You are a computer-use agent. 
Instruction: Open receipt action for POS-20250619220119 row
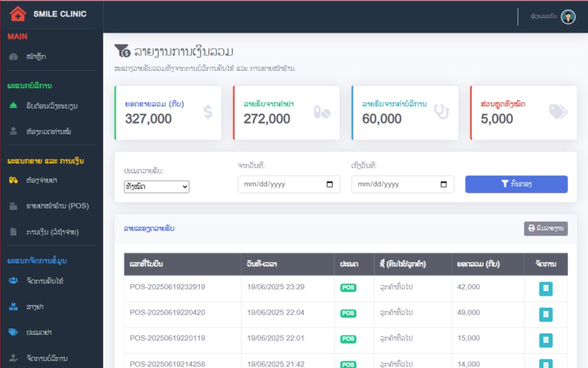click(x=546, y=340)
